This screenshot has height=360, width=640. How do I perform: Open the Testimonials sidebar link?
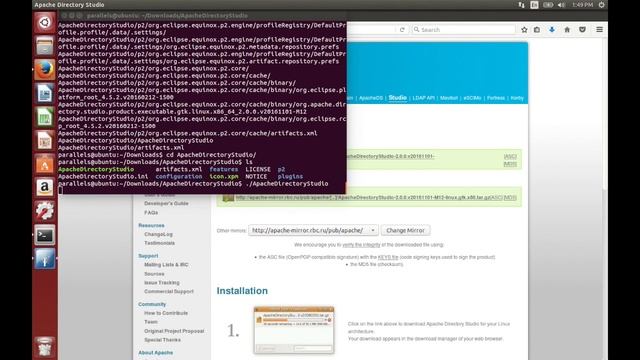pos(159,243)
